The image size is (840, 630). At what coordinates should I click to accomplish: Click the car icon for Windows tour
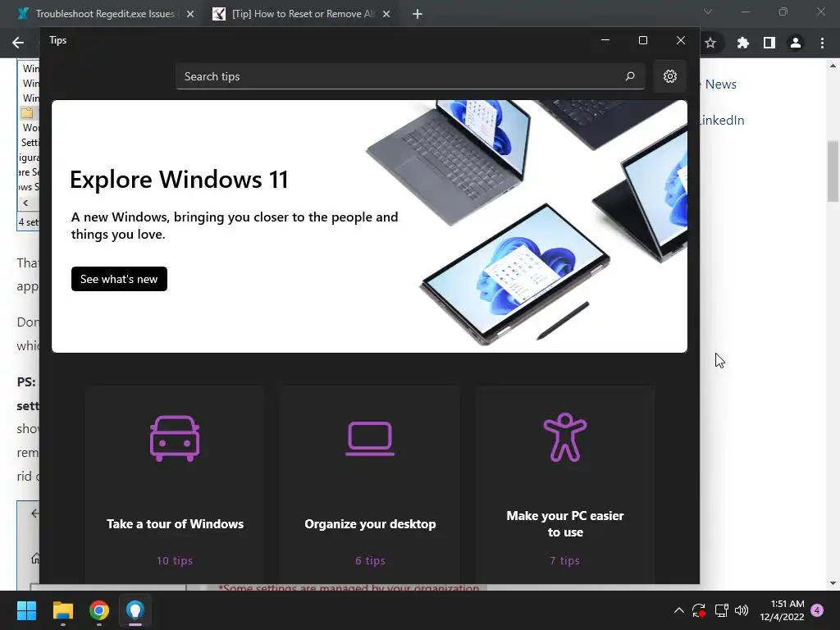point(175,438)
